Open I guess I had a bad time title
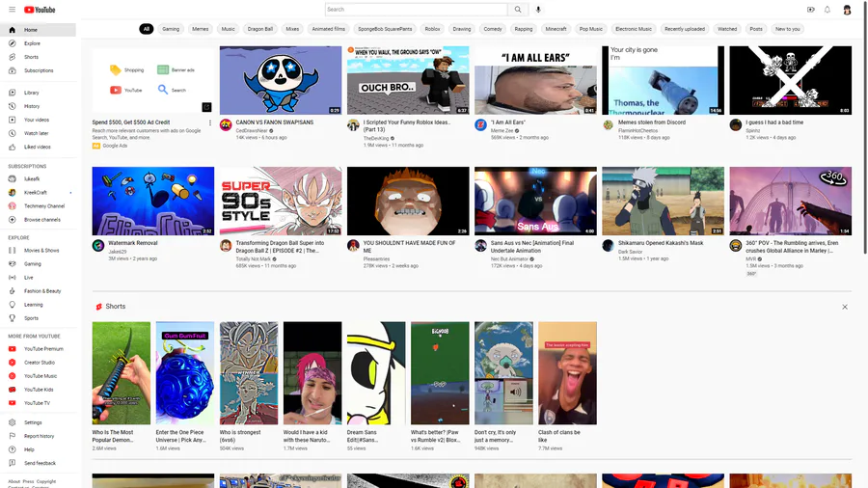The width and height of the screenshot is (868, 488). [774, 122]
